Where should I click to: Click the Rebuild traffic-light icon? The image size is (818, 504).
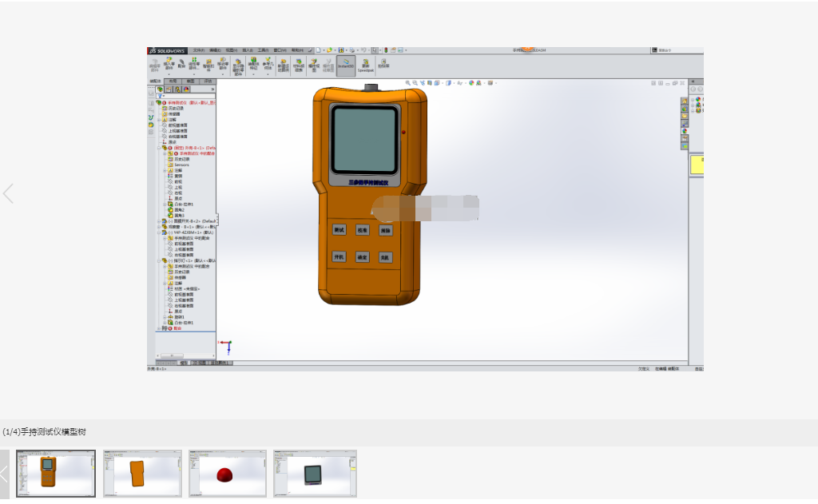tap(386, 50)
